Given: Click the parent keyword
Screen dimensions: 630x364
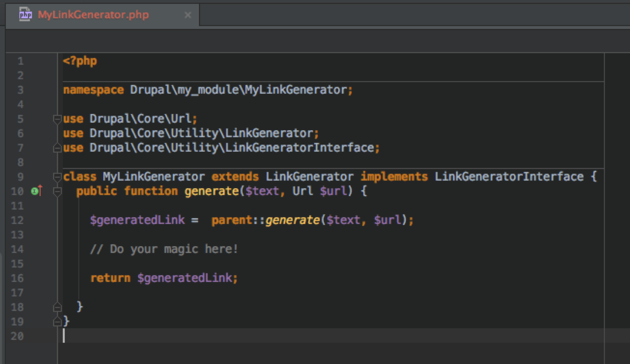Looking at the screenshot, I should click(x=232, y=220).
